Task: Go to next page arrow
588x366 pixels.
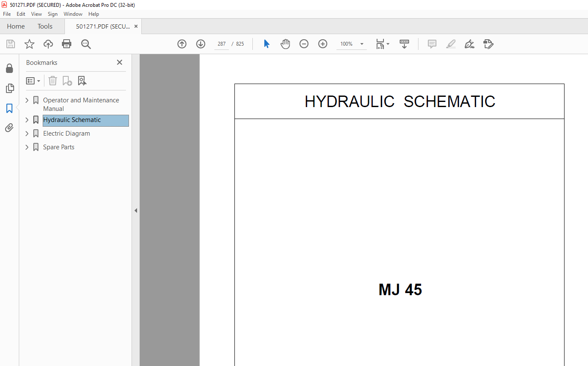Action: tap(201, 44)
